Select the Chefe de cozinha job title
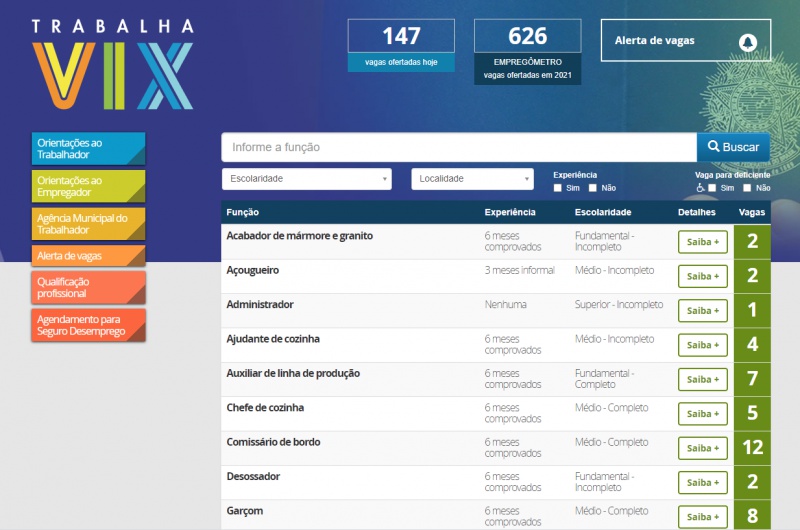 coord(265,408)
